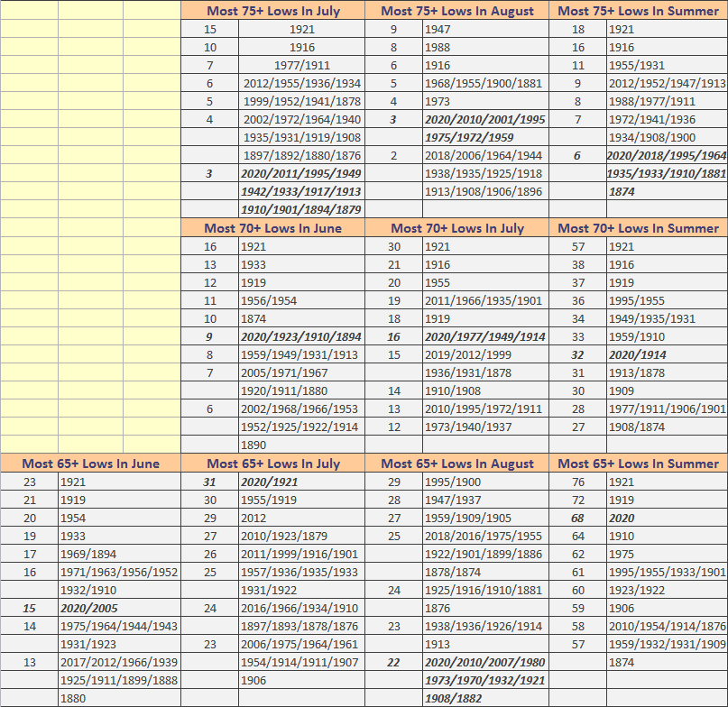728x707 pixels.
Task: Select bold cell '2020/1923/1910/1894'
Action: coord(302,337)
